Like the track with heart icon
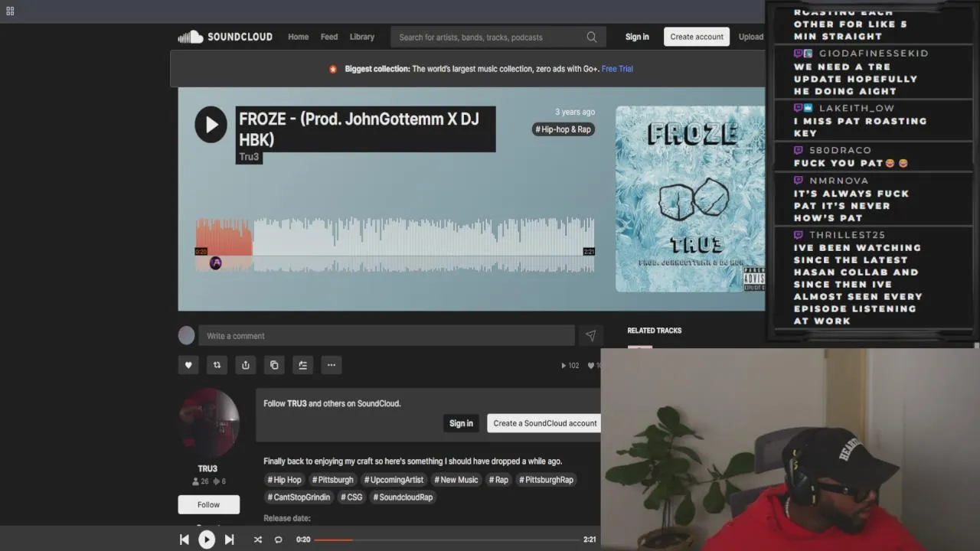980x551 pixels. pyautogui.click(x=188, y=365)
